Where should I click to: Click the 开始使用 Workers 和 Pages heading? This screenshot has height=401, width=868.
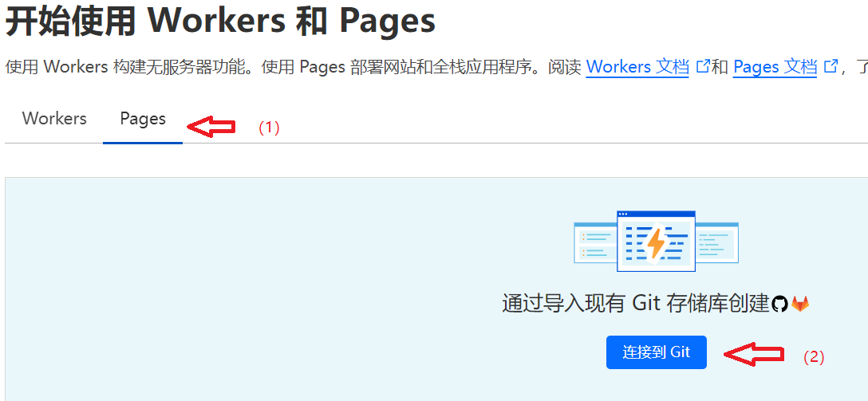pos(221,22)
